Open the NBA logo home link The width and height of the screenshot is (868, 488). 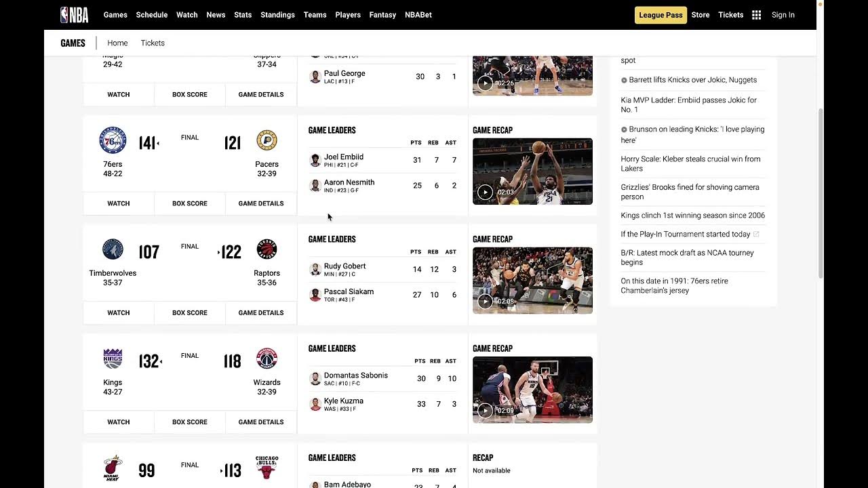(75, 15)
